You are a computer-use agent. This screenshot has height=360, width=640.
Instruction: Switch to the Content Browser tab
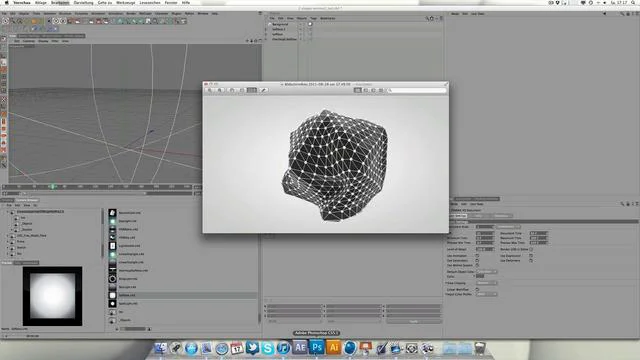pos(27,200)
